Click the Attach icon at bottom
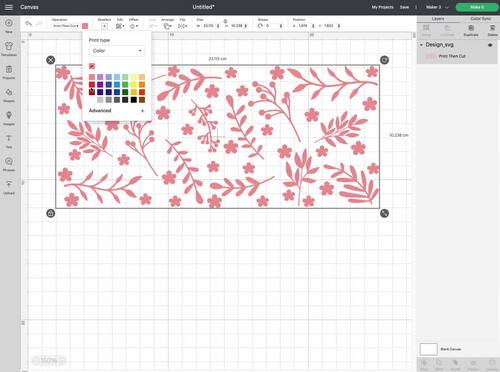This screenshot has width=500, height=372. coord(455,363)
